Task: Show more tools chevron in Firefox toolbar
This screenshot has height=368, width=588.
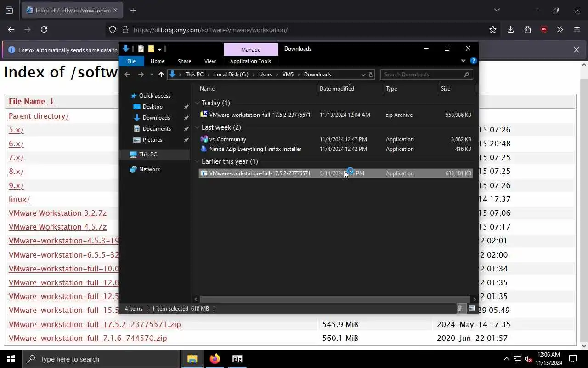Action: pyautogui.click(x=560, y=29)
